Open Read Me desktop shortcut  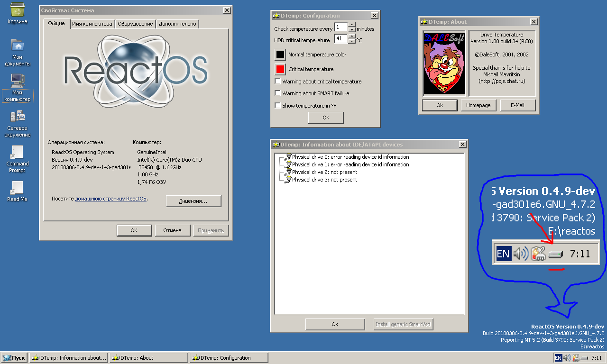coord(17,188)
